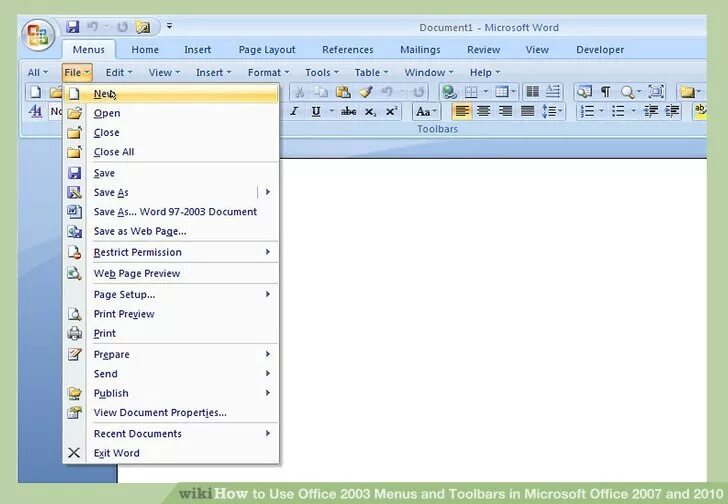Switch to the Home ribbon tab
Image resolution: width=728 pixels, height=504 pixels.
click(145, 50)
